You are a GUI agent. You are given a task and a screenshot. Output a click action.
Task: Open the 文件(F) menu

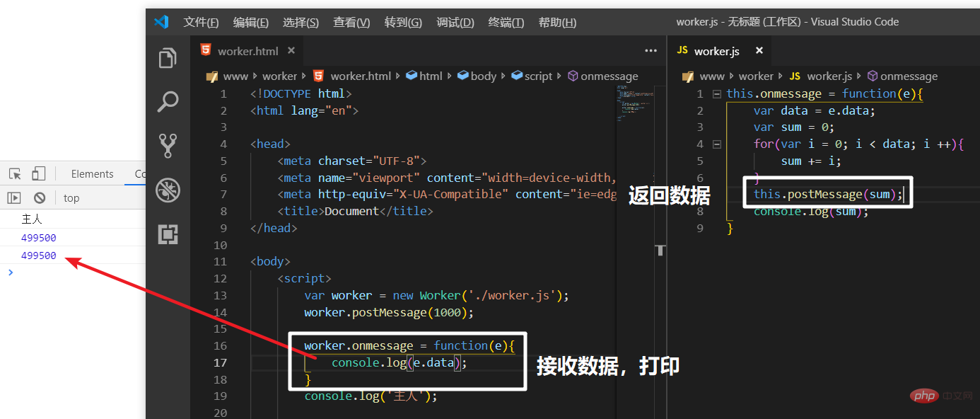(201, 22)
